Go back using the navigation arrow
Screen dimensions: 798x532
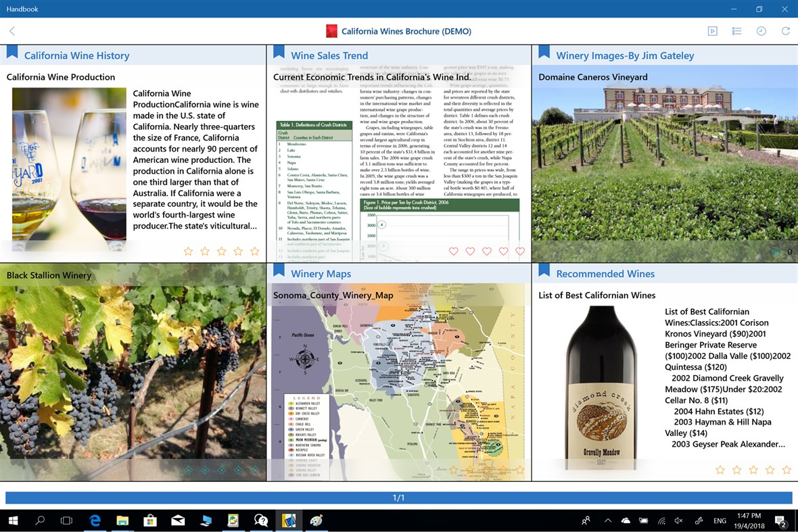tap(12, 30)
